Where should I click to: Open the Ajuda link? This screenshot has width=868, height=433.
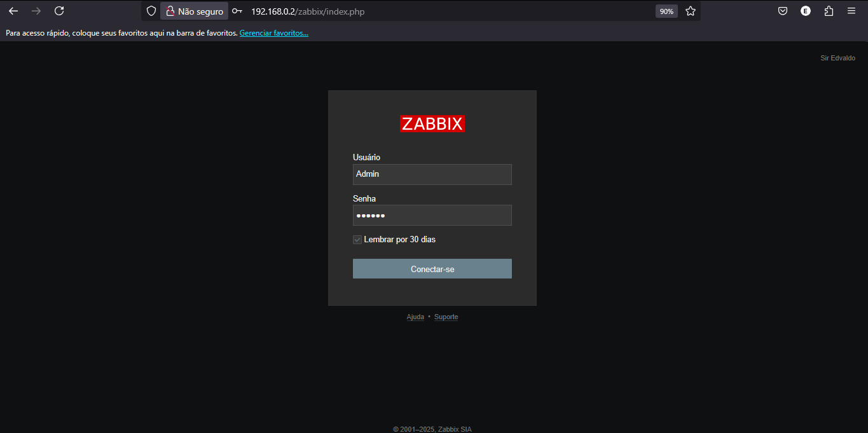[x=415, y=316]
